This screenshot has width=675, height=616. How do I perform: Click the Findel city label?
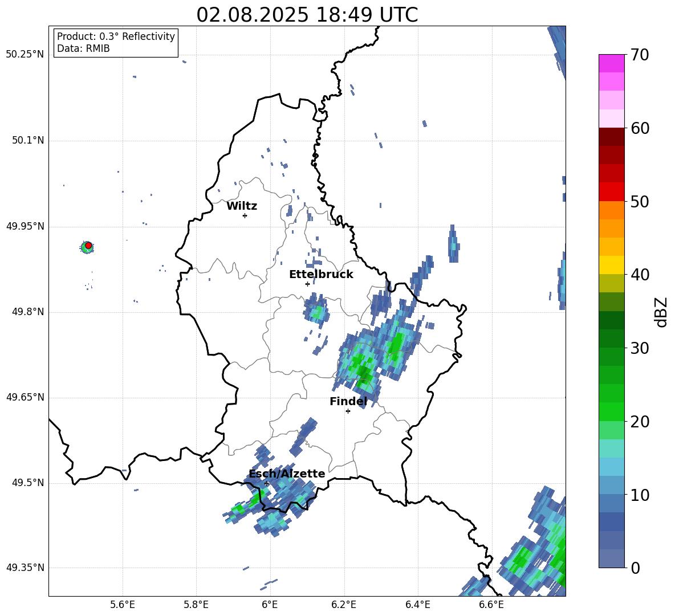pyautogui.click(x=348, y=401)
